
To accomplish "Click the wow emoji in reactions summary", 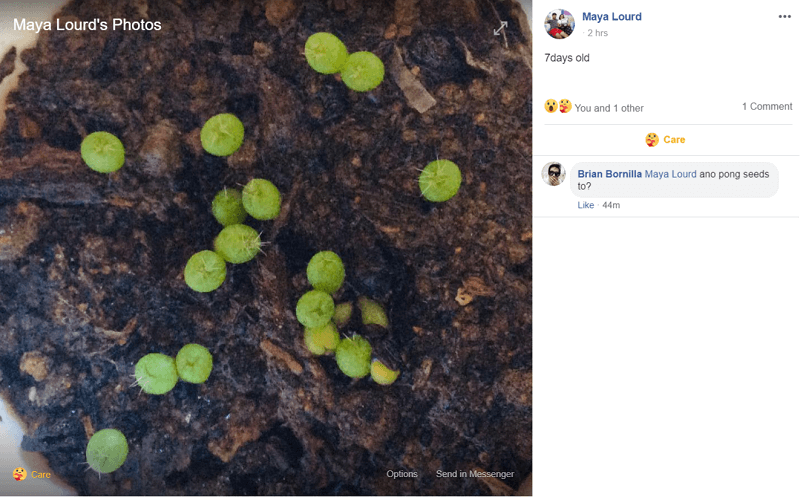I will (551, 107).
